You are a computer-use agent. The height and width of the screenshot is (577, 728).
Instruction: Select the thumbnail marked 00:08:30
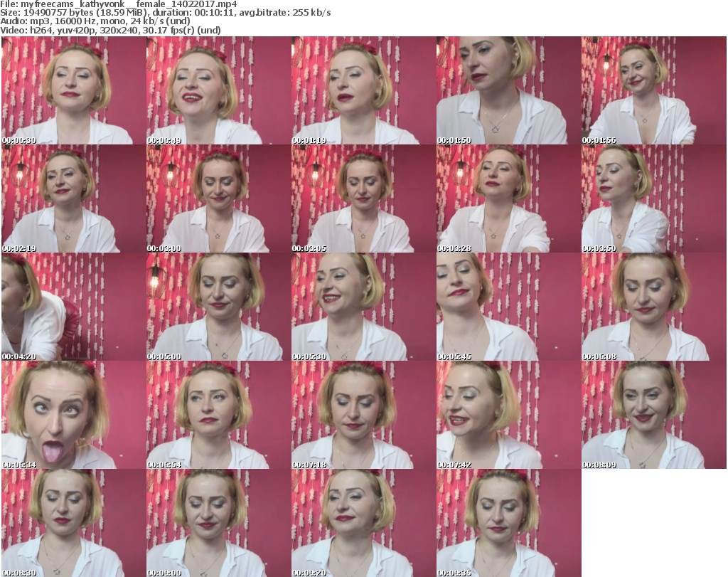74,523
